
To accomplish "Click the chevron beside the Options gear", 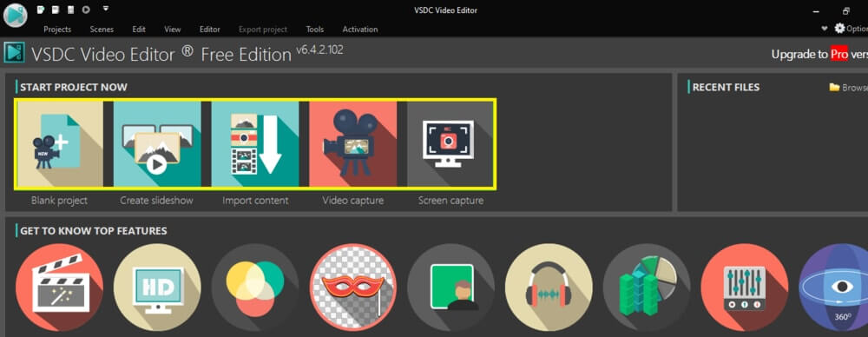I will [825, 29].
